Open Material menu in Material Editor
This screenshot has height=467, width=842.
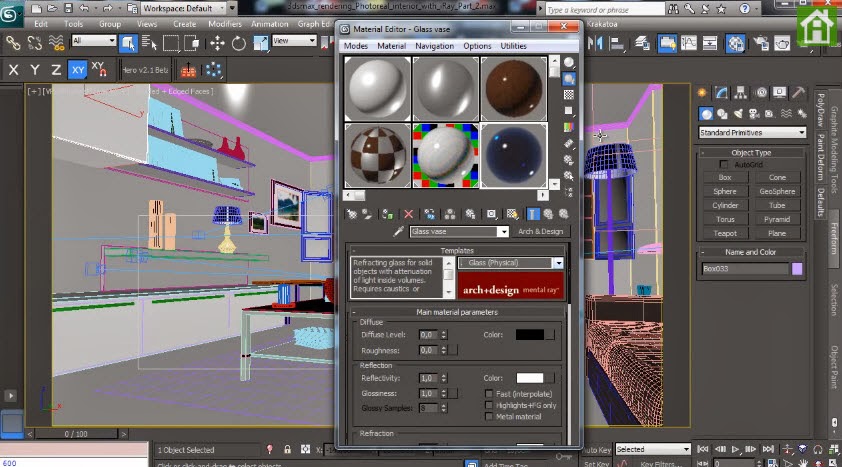pyautogui.click(x=391, y=46)
